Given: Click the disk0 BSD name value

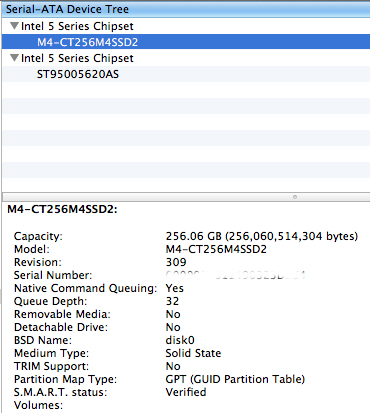Looking at the screenshot, I should (180, 340).
